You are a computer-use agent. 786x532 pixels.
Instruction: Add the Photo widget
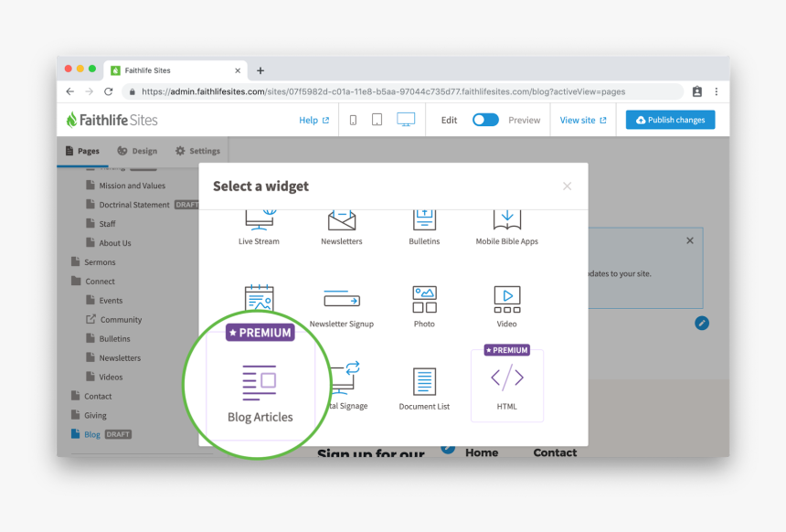click(x=424, y=305)
